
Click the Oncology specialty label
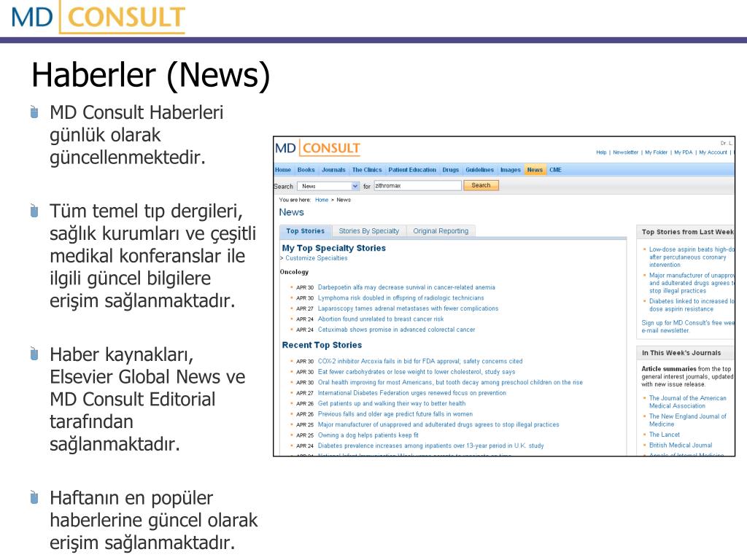pos(294,272)
